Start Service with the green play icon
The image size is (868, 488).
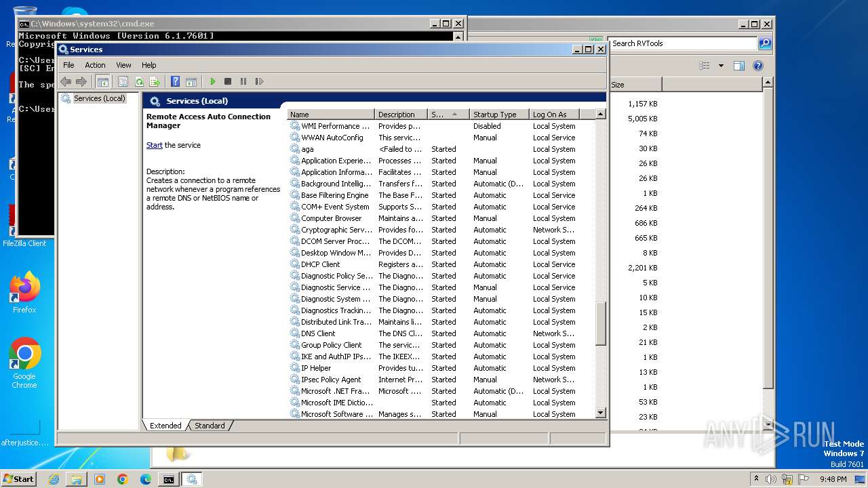[212, 81]
